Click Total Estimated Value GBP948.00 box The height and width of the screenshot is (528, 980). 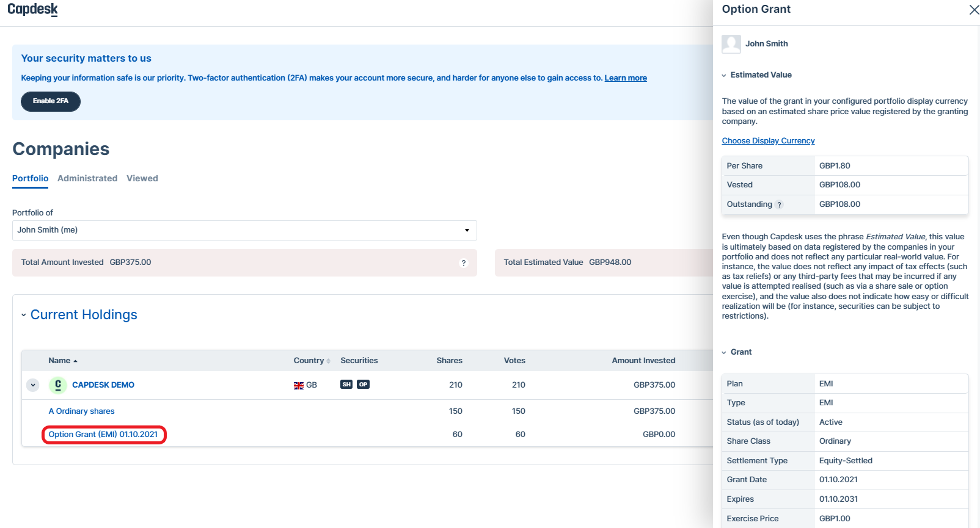pos(604,262)
